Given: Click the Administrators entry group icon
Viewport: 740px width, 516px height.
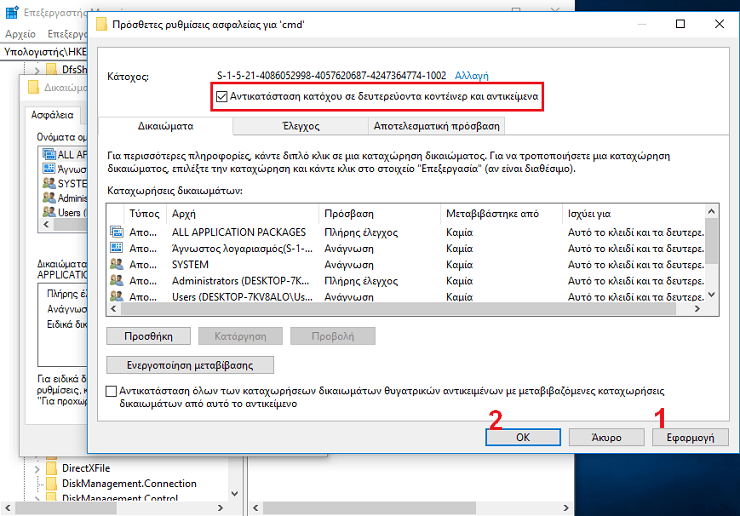Looking at the screenshot, I should (x=115, y=280).
